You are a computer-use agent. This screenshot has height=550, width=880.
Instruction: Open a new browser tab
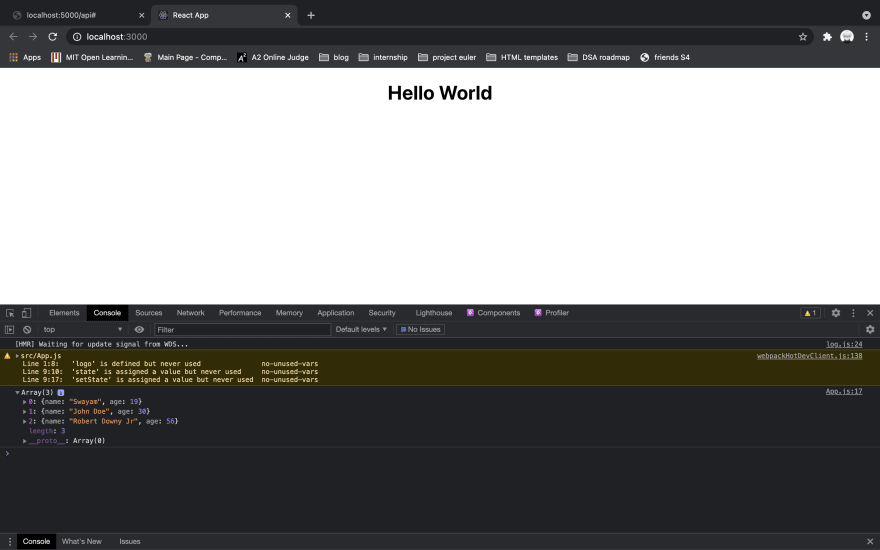click(311, 15)
